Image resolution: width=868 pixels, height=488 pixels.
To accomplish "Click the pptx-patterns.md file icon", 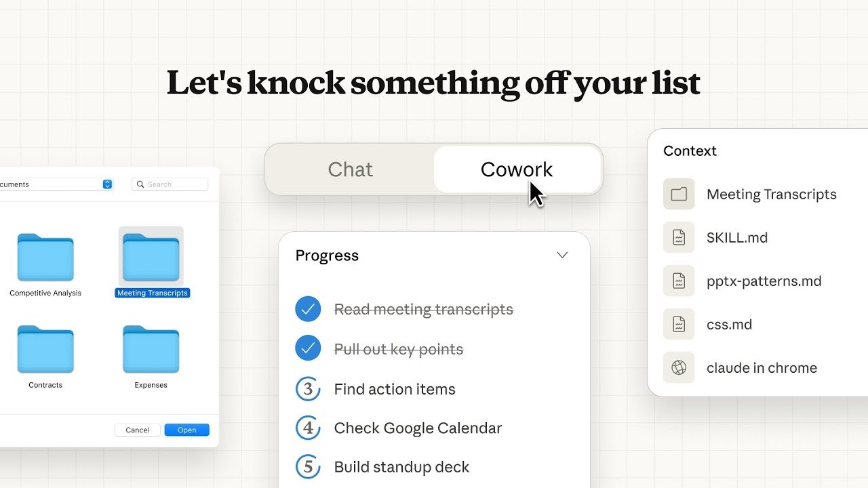I will coord(679,281).
